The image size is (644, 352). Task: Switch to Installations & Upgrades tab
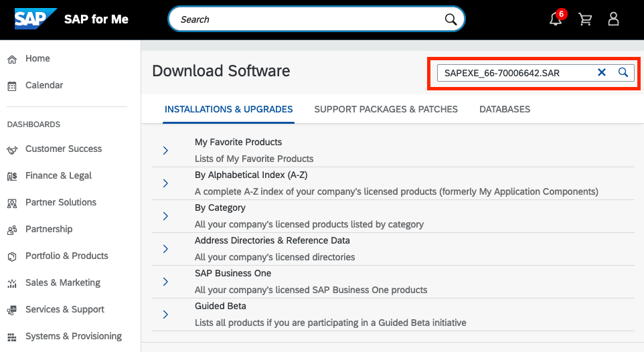click(x=228, y=109)
